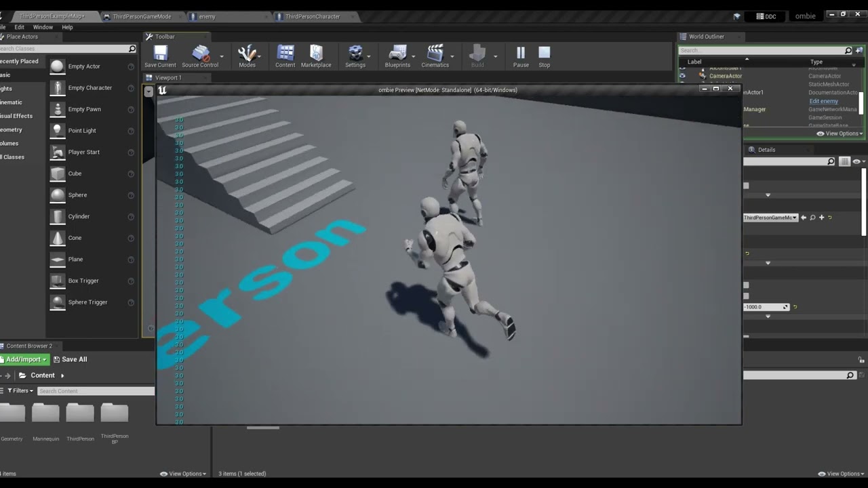Toggle the checkbox just above the -1000.0 field
The height and width of the screenshot is (488, 868).
click(x=746, y=296)
